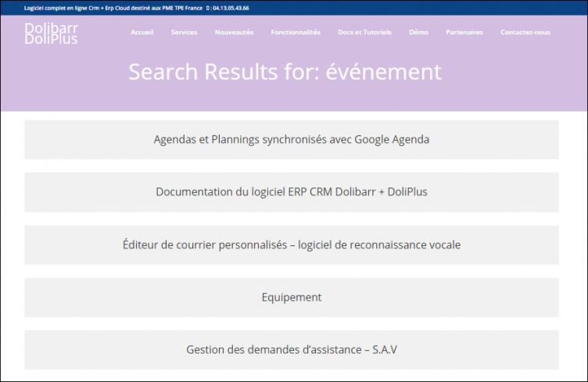Open Docs et Tutoriels menu
This screenshot has height=382, width=588.
click(x=364, y=32)
